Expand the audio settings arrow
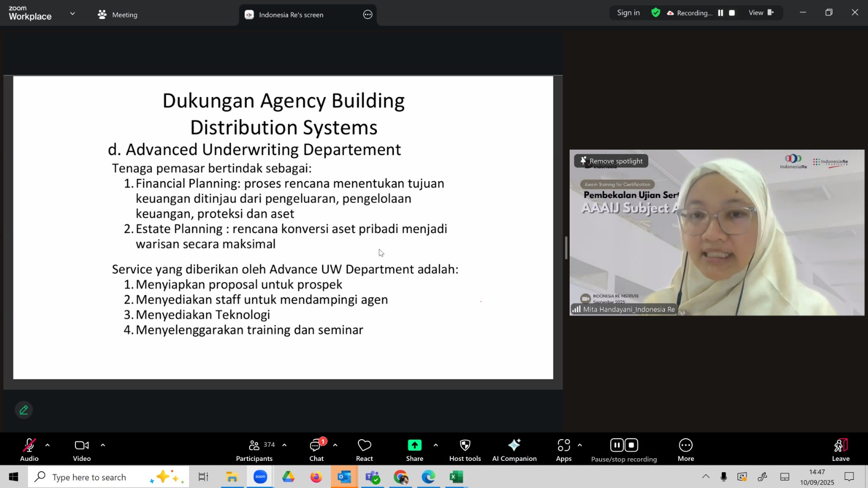868x488 pixels. pos(48,445)
